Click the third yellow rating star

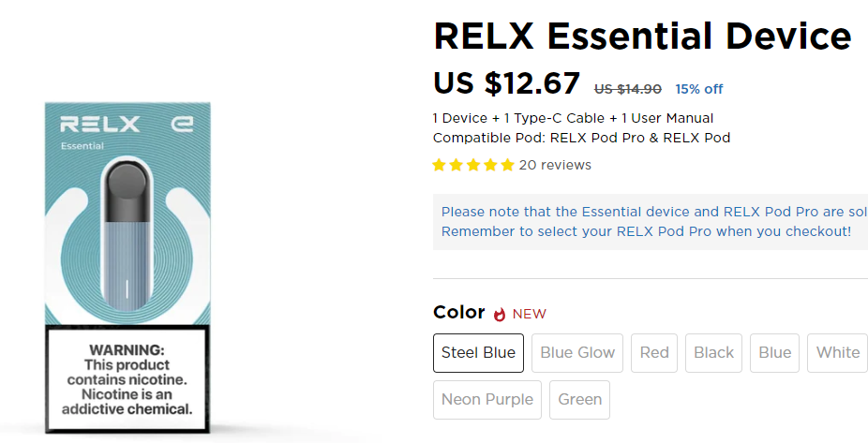point(473,165)
